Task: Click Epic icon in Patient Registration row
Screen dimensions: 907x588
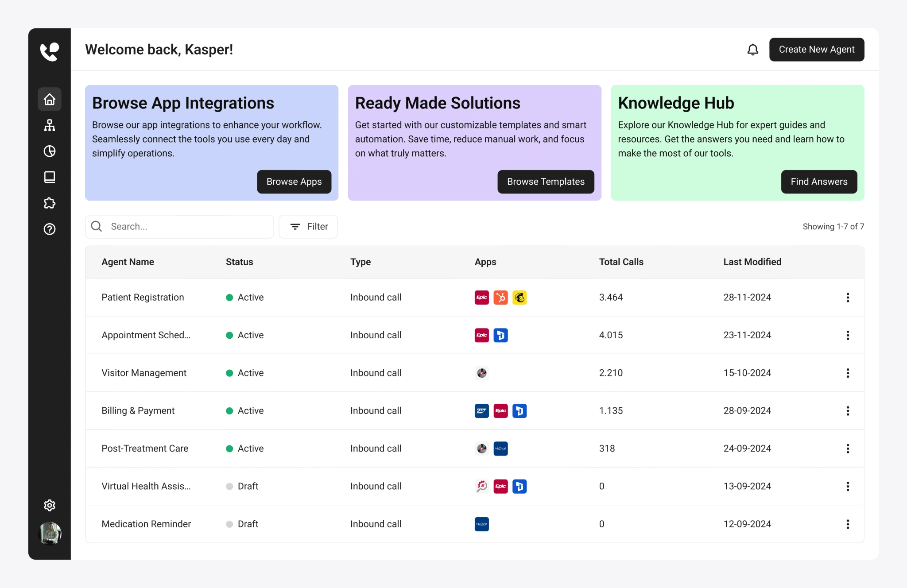Action: tap(482, 298)
